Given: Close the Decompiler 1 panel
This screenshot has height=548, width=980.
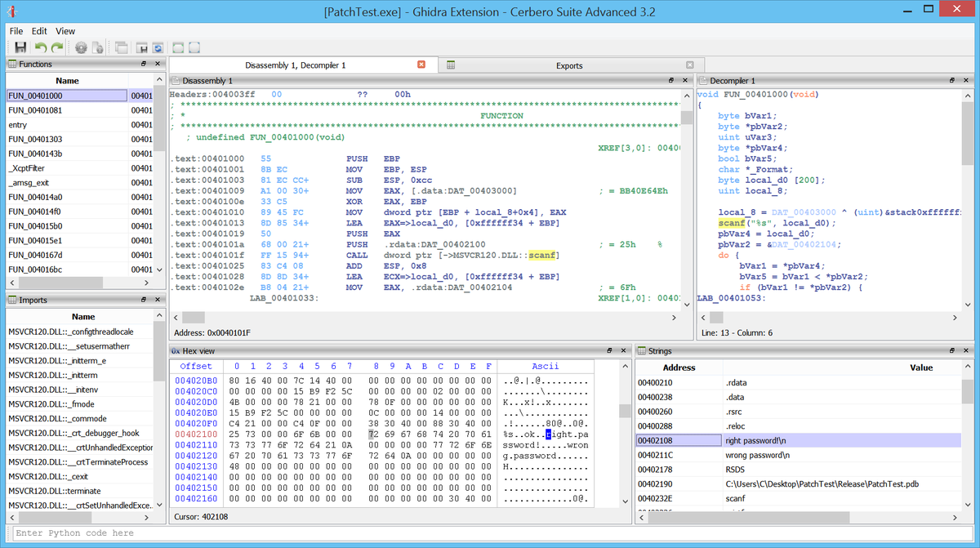Looking at the screenshot, I should click(x=967, y=81).
